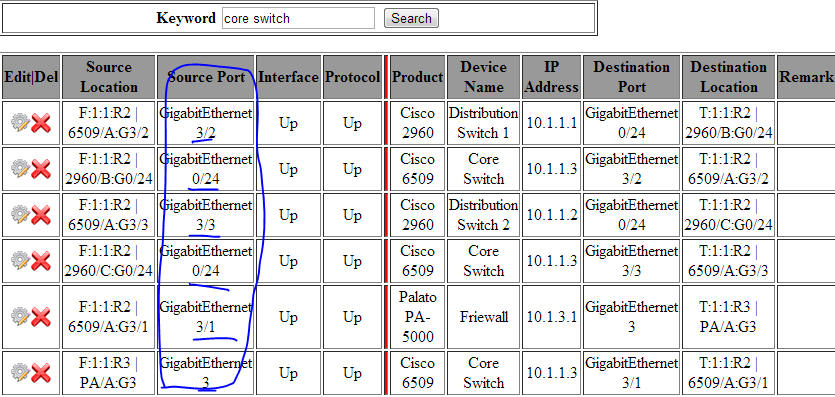Viewport: 835px width, 397px height.
Task: Click source port GigabitEthernet 3/2 cell
Action: (206, 123)
